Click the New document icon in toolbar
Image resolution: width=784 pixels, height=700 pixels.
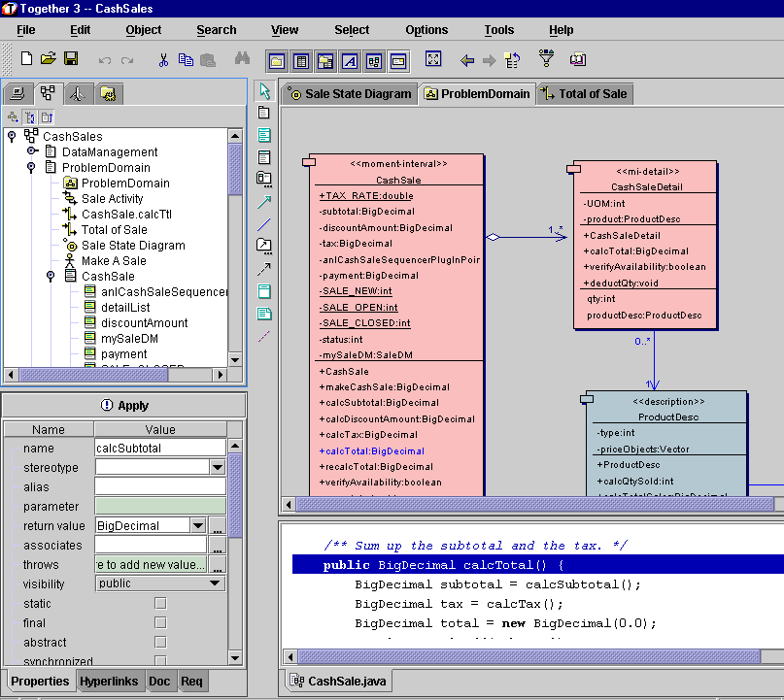pyautogui.click(x=26, y=60)
